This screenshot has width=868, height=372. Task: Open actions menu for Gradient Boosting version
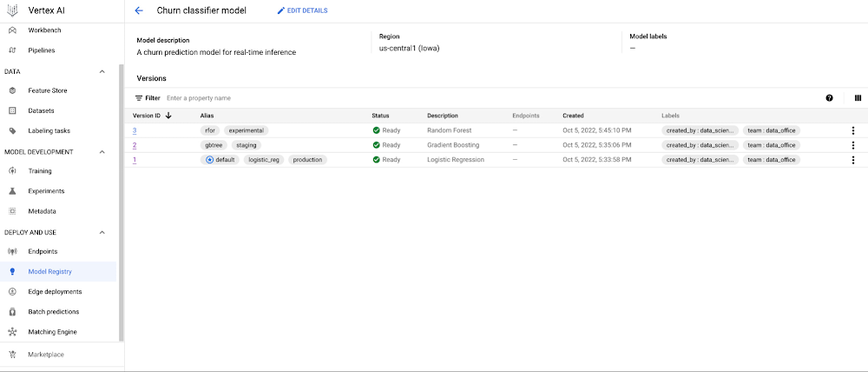pos(853,145)
